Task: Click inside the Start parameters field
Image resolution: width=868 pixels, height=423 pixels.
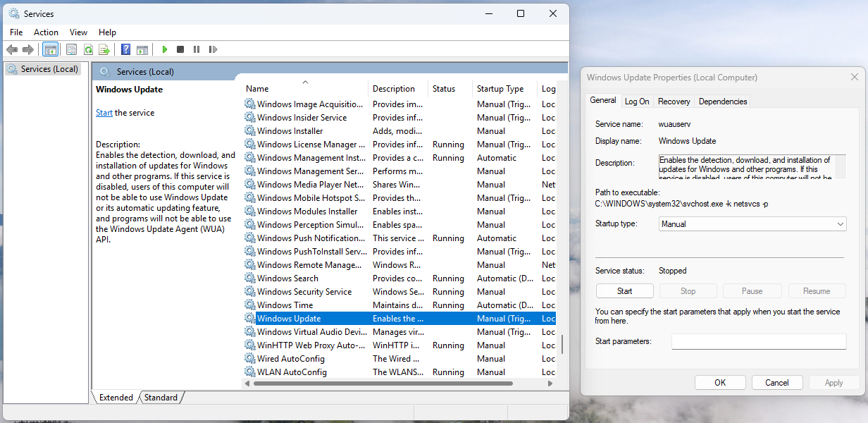Action: (x=758, y=342)
